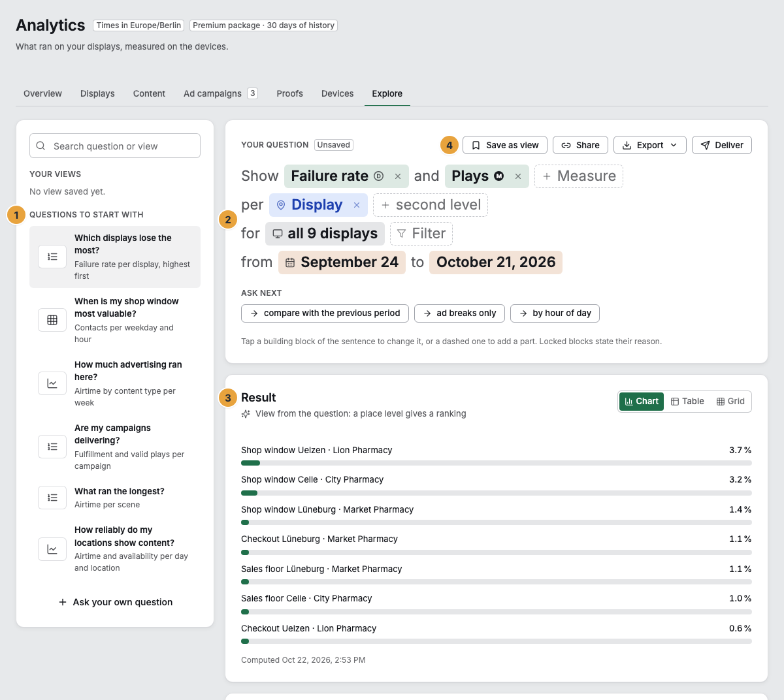Select the Explore tab
Image resolution: width=784 pixels, height=700 pixels.
click(x=387, y=93)
